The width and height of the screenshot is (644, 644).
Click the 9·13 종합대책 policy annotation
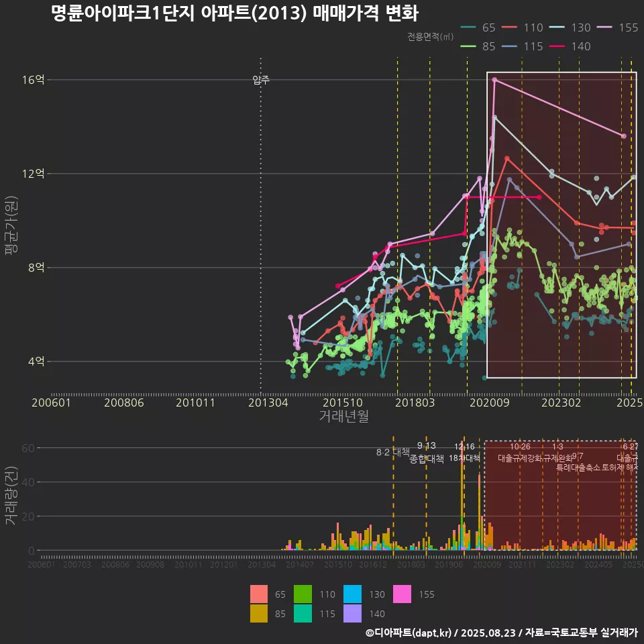click(x=427, y=452)
